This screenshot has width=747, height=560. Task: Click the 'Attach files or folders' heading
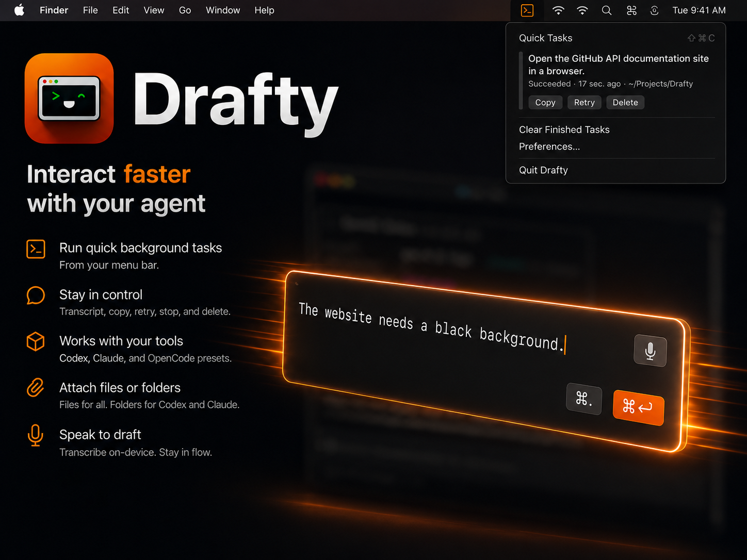pos(120,388)
